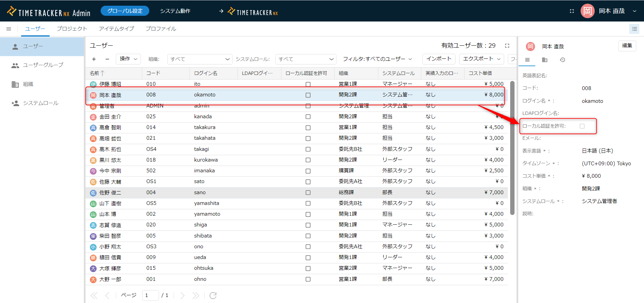Open the システムロール filter dropdown
Image resolution: width=644 pixels, height=303 pixels.
coord(306,59)
